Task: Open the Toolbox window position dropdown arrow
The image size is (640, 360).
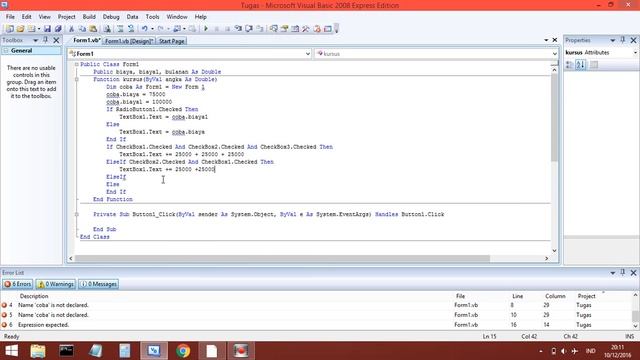Action: pyautogui.click(x=36, y=40)
